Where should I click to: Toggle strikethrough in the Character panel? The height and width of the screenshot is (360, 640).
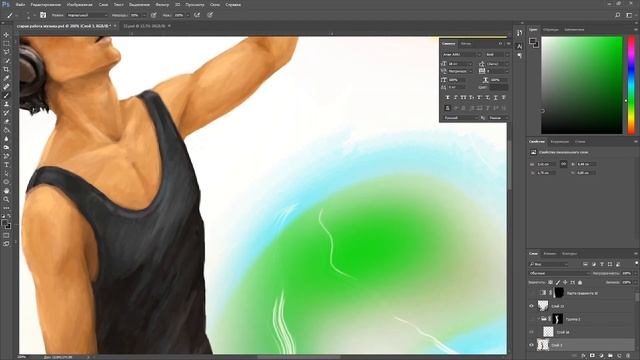[x=504, y=98]
